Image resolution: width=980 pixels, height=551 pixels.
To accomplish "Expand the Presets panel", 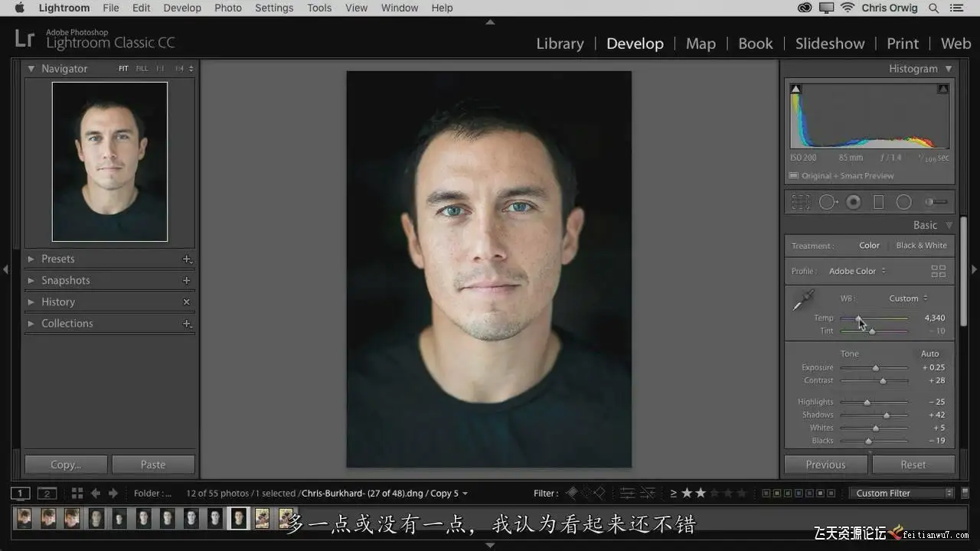I will [31, 259].
